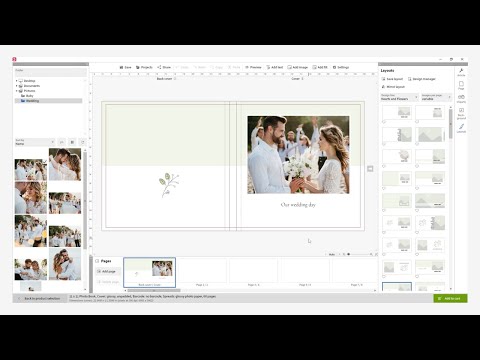Click the Add page button

(107, 271)
